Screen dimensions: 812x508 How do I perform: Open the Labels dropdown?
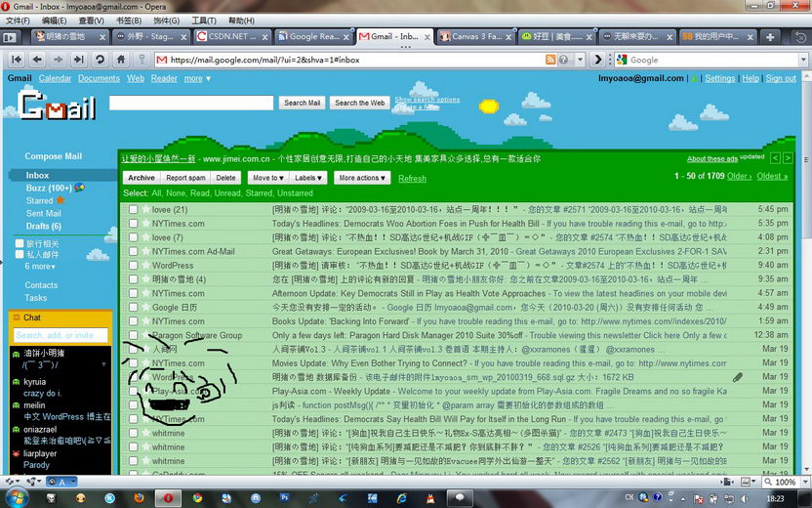(308, 178)
